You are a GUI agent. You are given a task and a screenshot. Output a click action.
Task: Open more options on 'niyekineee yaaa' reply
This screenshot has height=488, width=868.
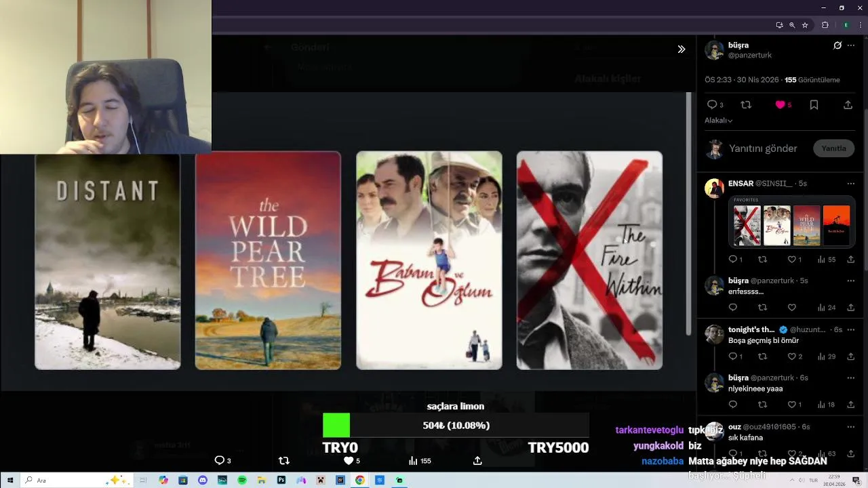pos(850,378)
